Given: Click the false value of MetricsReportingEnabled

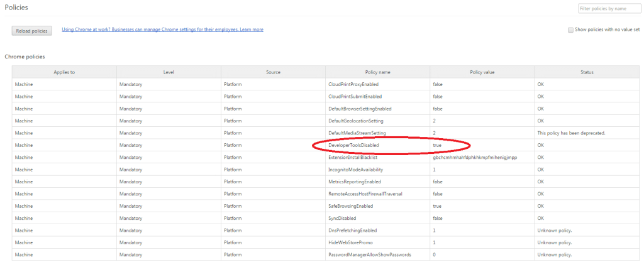Looking at the screenshot, I should pos(438,181).
